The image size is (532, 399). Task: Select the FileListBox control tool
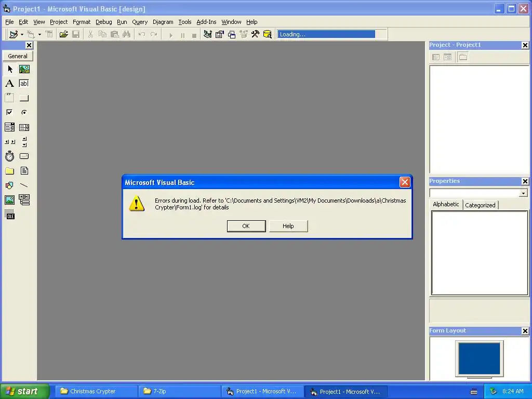24,170
